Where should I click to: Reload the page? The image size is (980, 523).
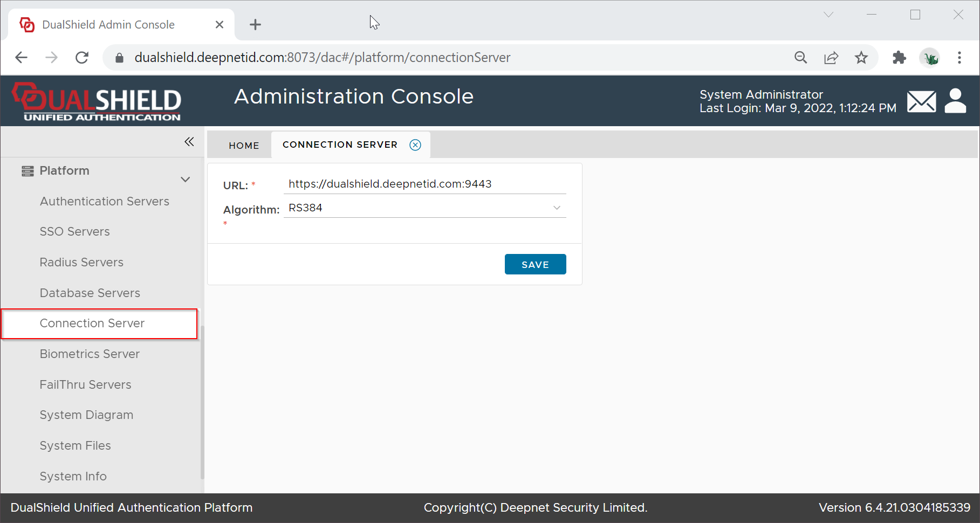click(x=82, y=58)
